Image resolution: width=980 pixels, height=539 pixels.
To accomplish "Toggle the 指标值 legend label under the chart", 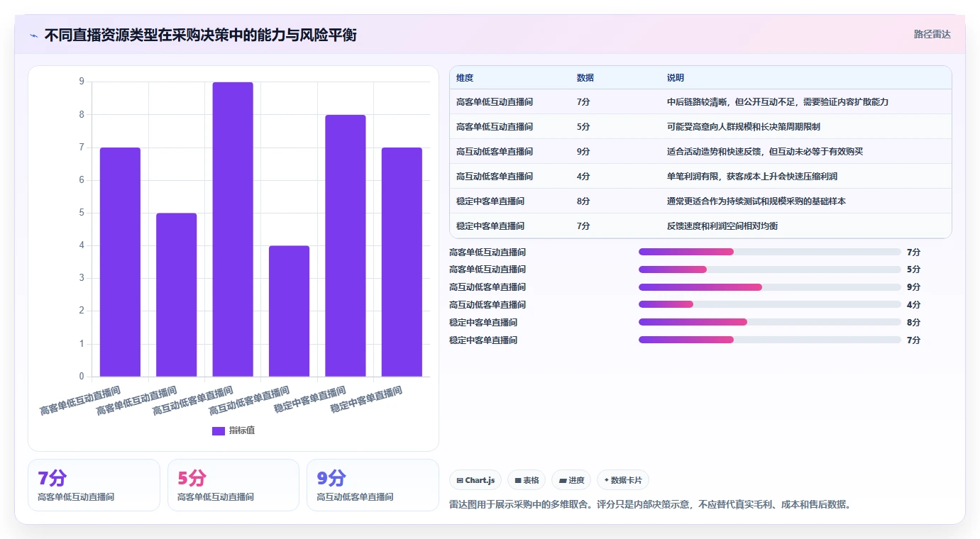I will tap(241, 430).
